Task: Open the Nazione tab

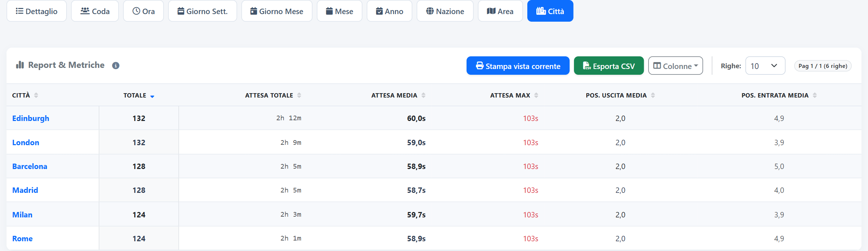Action: tap(445, 11)
